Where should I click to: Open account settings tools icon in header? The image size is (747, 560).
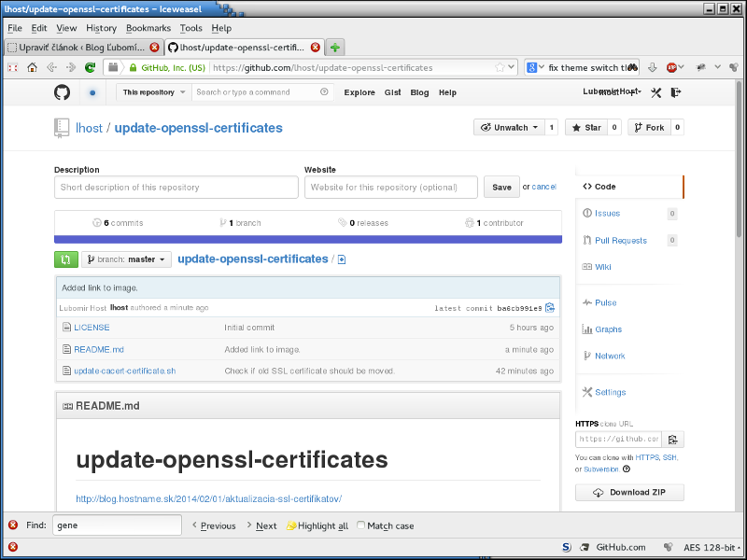click(656, 92)
